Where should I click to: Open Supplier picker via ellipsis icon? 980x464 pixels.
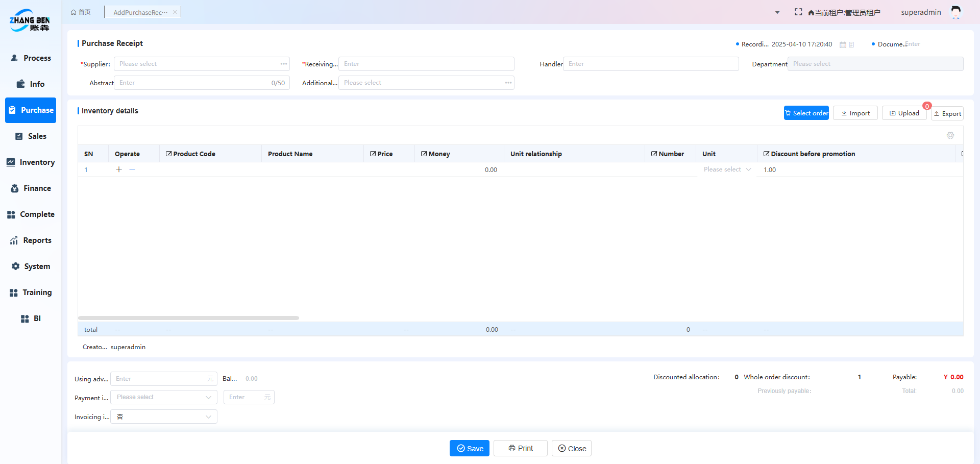coord(283,64)
